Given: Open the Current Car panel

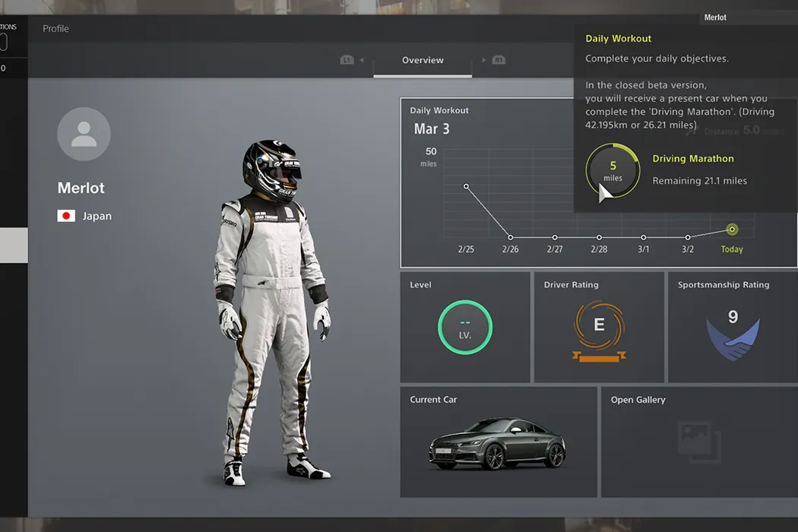Looking at the screenshot, I should [499, 442].
